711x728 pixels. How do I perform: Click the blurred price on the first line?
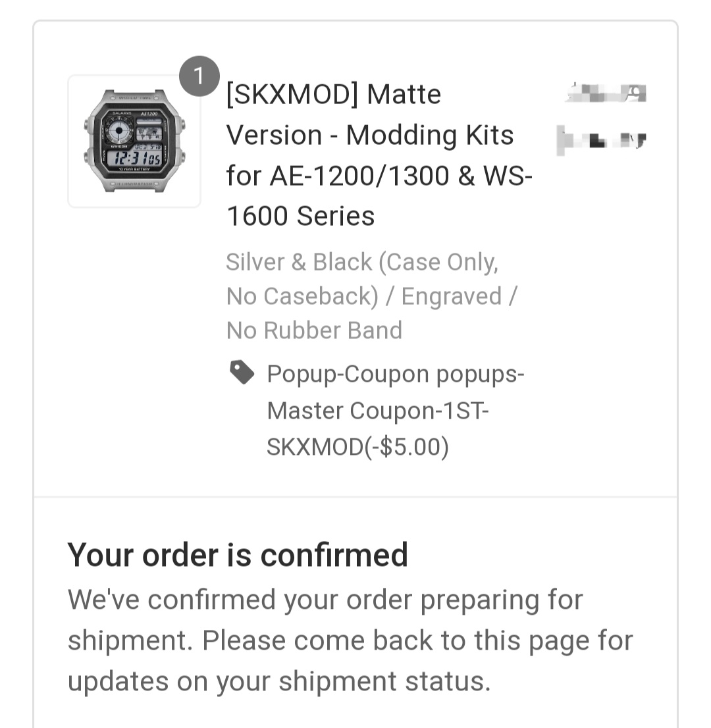point(606,93)
